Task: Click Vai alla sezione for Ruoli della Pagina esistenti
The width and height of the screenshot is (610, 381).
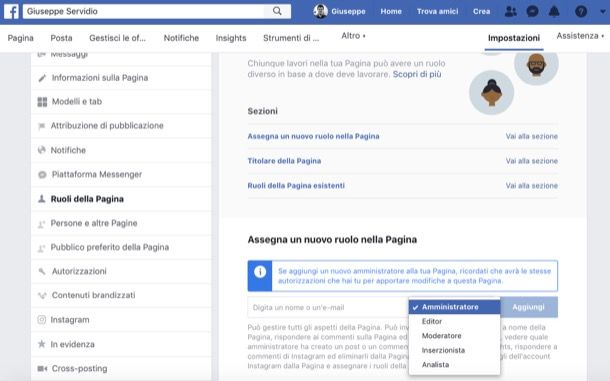Action: [x=531, y=186]
